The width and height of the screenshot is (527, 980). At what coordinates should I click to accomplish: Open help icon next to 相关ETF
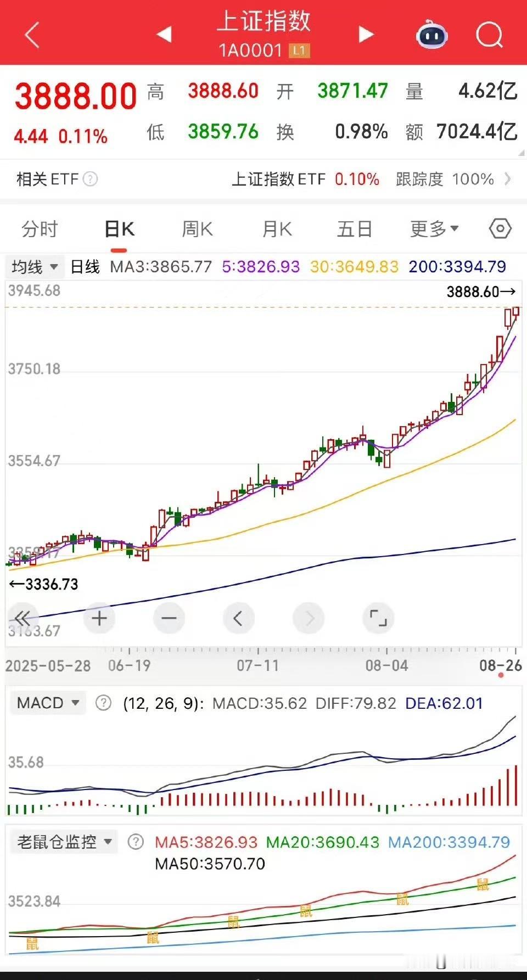(90, 179)
